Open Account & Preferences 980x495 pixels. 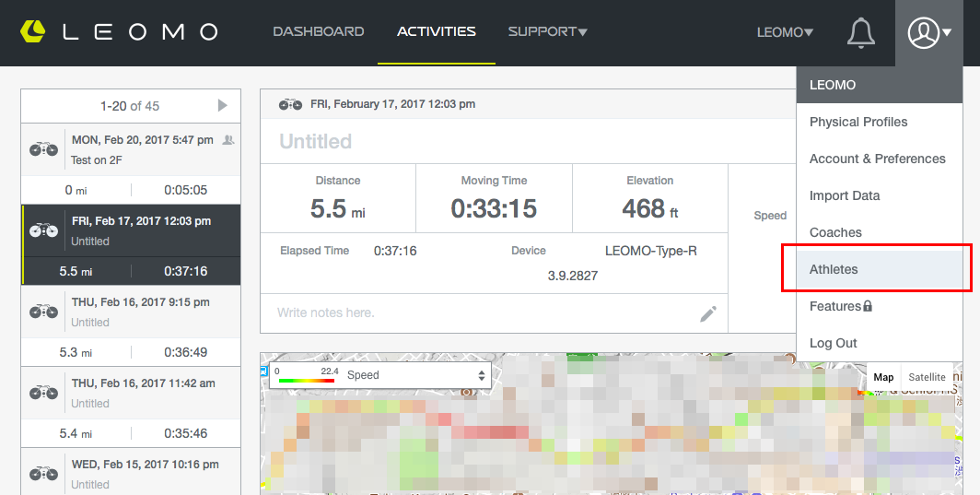(877, 159)
